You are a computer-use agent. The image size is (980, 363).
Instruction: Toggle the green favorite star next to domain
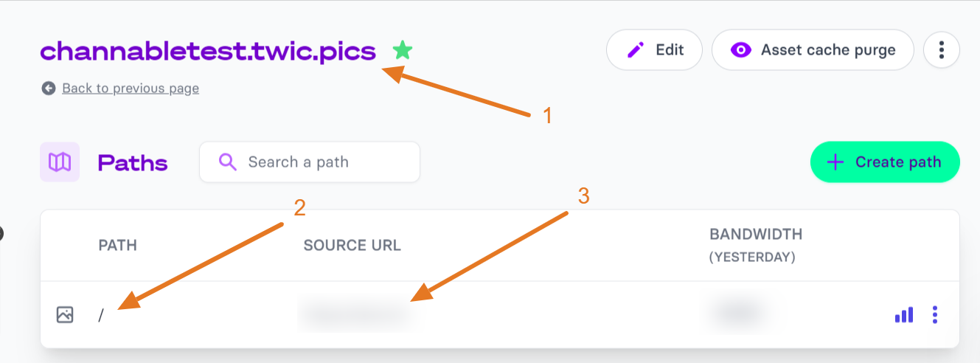403,50
